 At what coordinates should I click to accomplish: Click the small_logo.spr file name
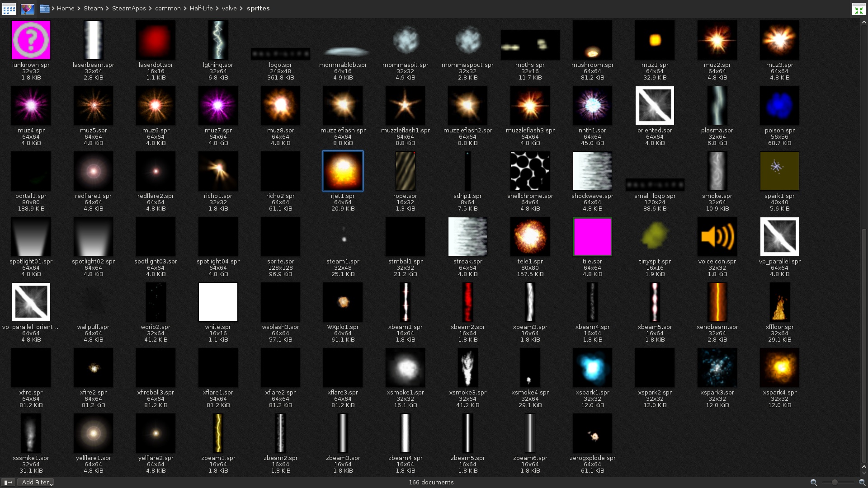655,196
